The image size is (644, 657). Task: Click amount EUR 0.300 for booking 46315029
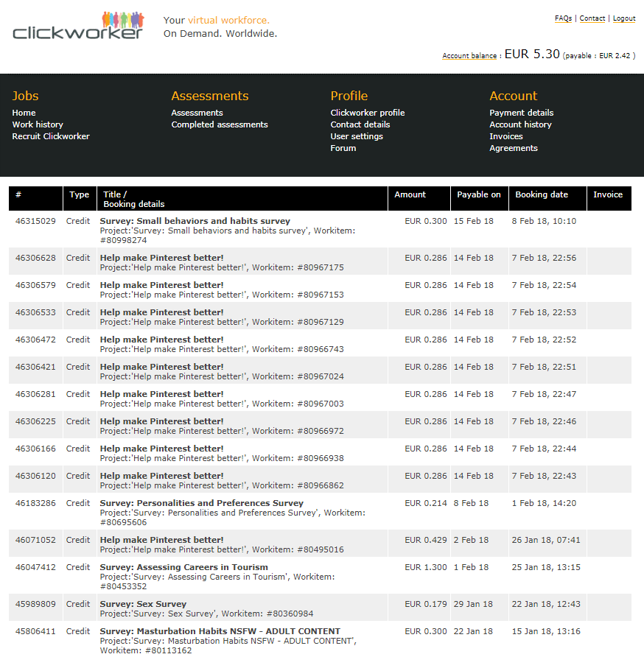coord(426,221)
